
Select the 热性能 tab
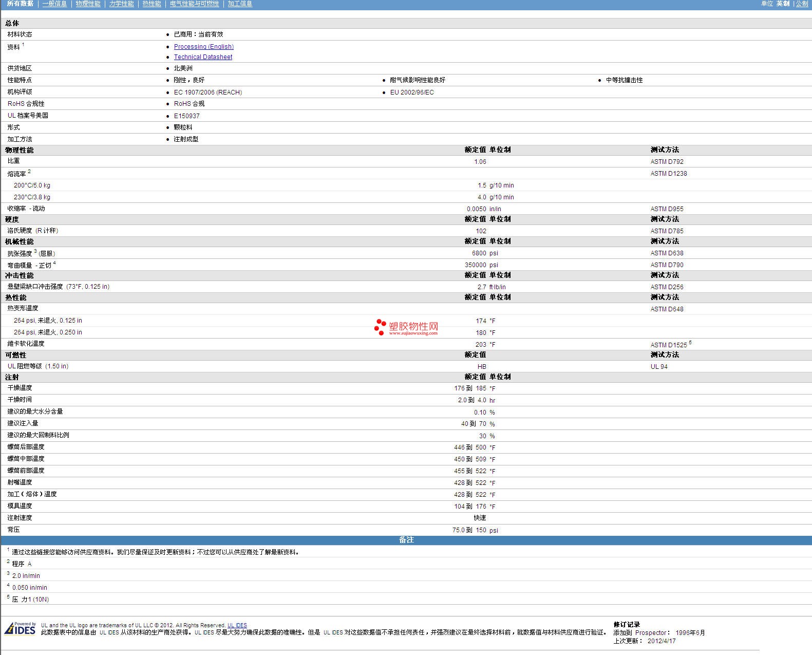coord(152,4)
